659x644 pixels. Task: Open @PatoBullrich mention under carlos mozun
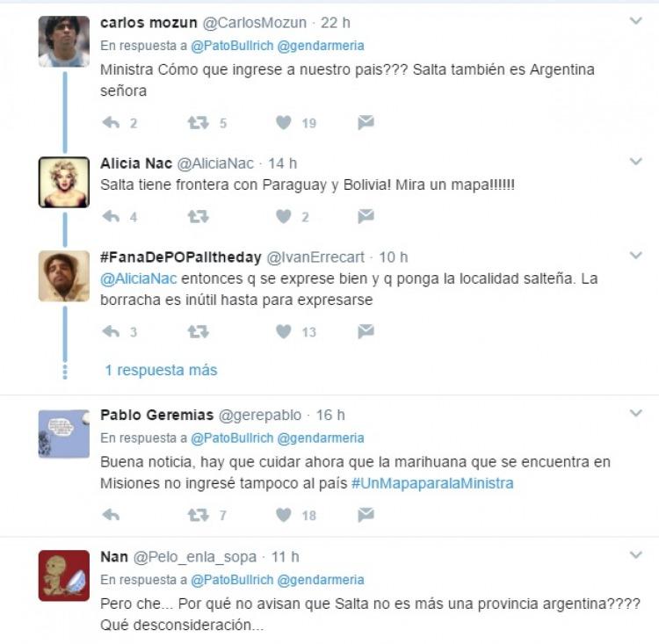(232, 46)
